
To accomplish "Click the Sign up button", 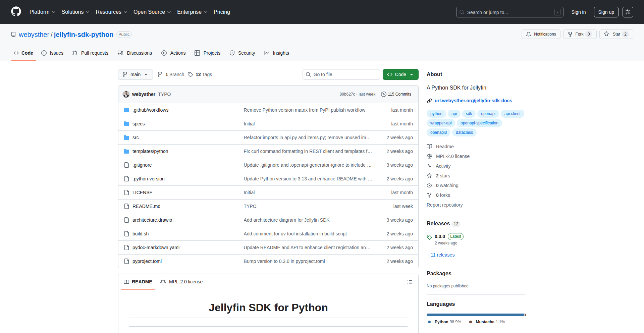I will pyautogui.click(x=606, y=12).
